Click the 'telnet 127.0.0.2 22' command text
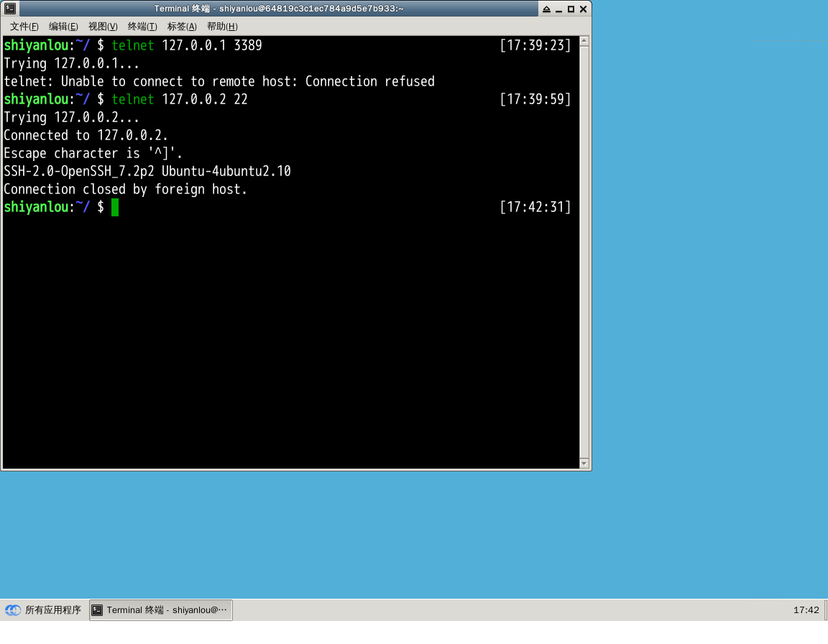This screenshot has width=828, height=644. [x=180, y=99]
